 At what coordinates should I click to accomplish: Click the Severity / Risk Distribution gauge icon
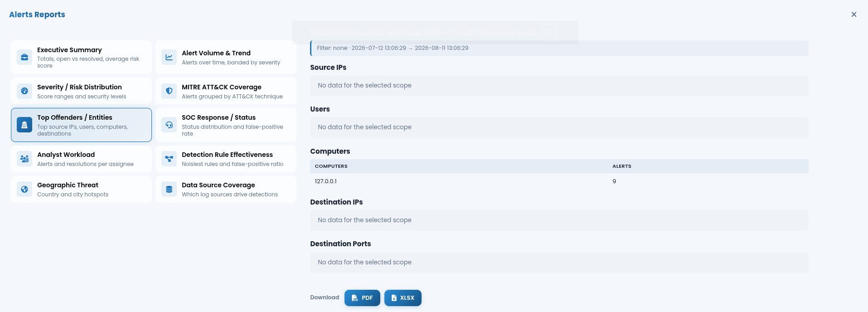(24, 91)
